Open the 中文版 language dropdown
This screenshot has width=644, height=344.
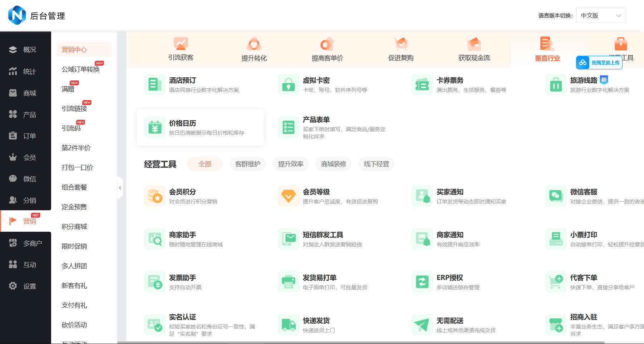point(601,15)
